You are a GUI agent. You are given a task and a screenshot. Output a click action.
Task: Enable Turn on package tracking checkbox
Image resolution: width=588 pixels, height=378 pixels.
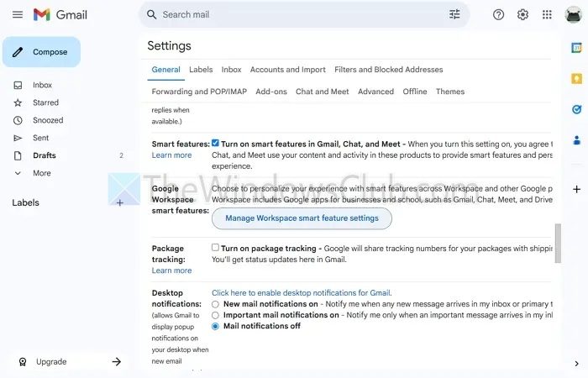click(x=215, y=248)
